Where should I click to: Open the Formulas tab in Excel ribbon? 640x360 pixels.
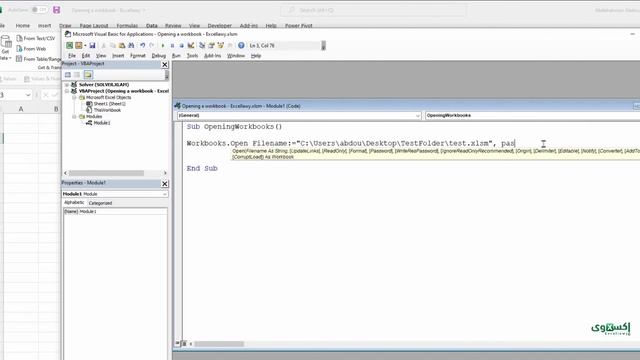[x=127, y=25]
